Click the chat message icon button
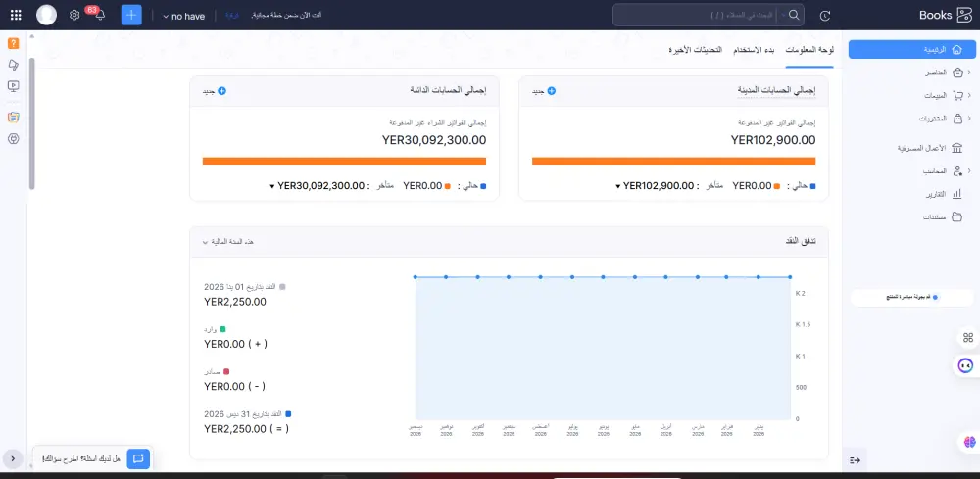 click(138, 458)
